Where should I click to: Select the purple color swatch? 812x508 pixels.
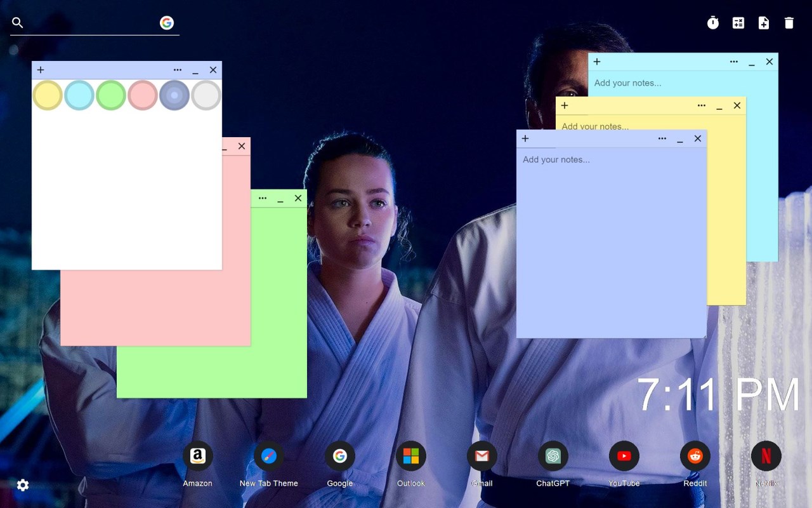[x=174, y=95]
